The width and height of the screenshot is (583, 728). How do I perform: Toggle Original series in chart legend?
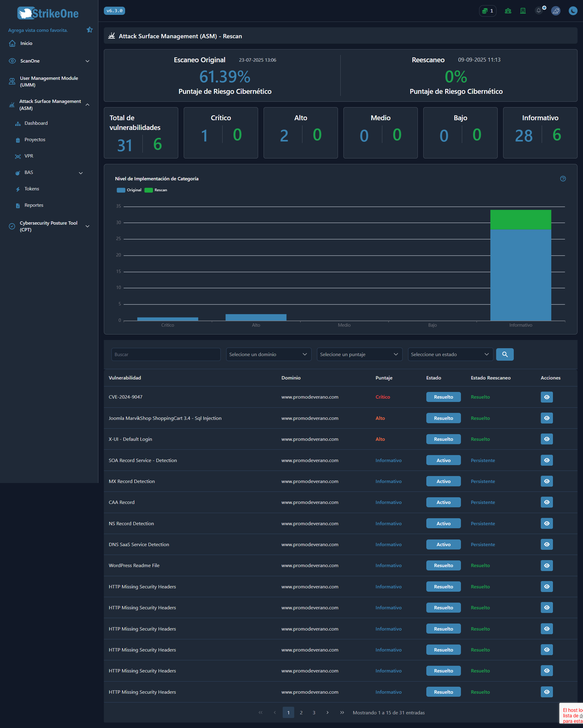click(x=129, y=190)
